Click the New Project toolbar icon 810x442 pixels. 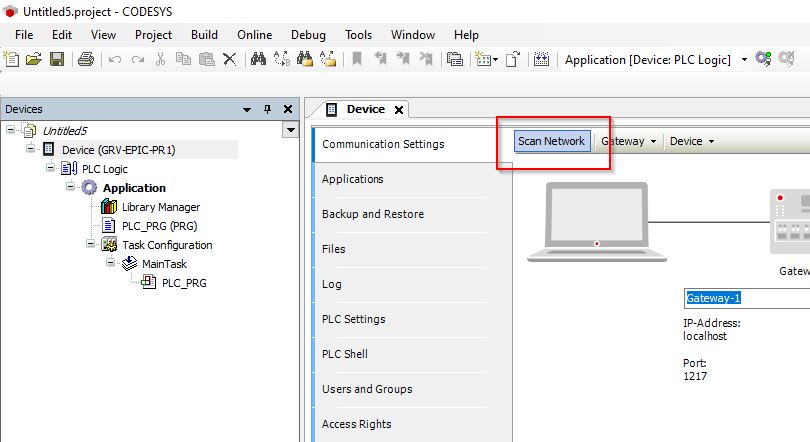coord(11,59)
